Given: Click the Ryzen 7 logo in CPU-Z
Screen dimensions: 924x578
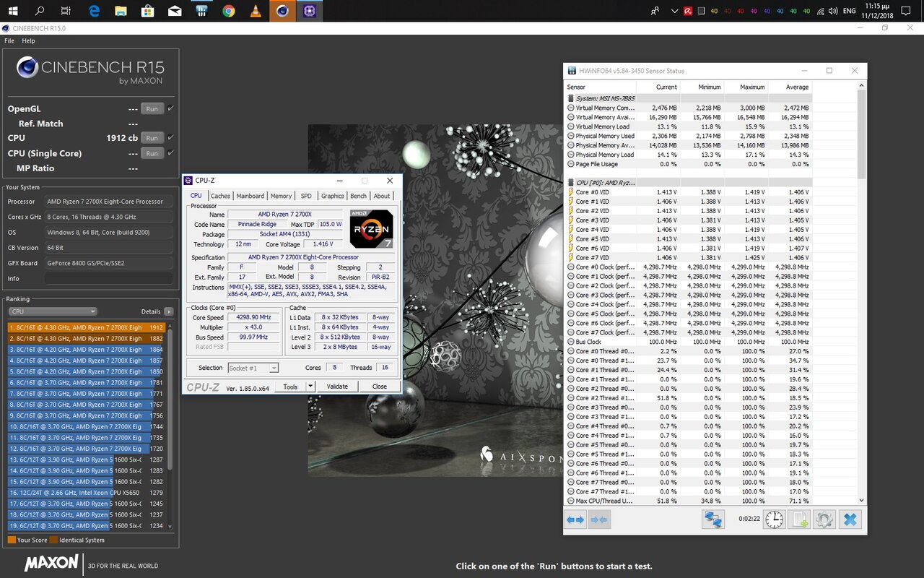Looking at the screenshot, I should tap(371, 229).
